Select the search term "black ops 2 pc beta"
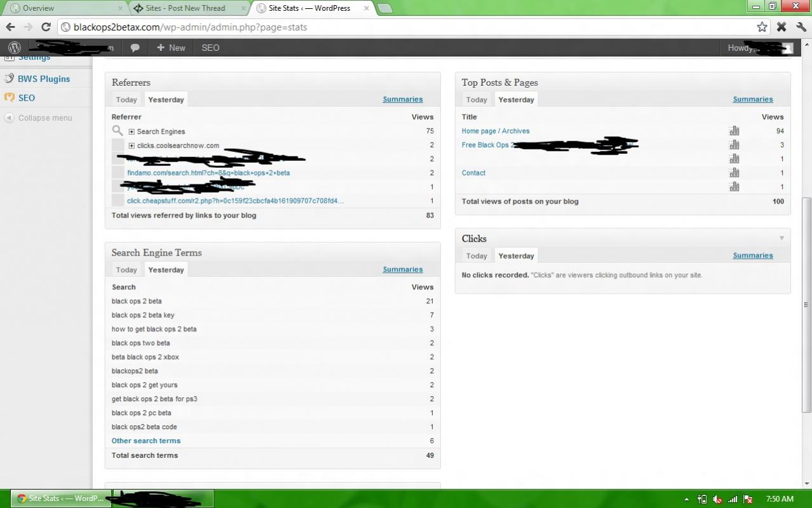Viewport: 812px width, 508px height. 142,413
